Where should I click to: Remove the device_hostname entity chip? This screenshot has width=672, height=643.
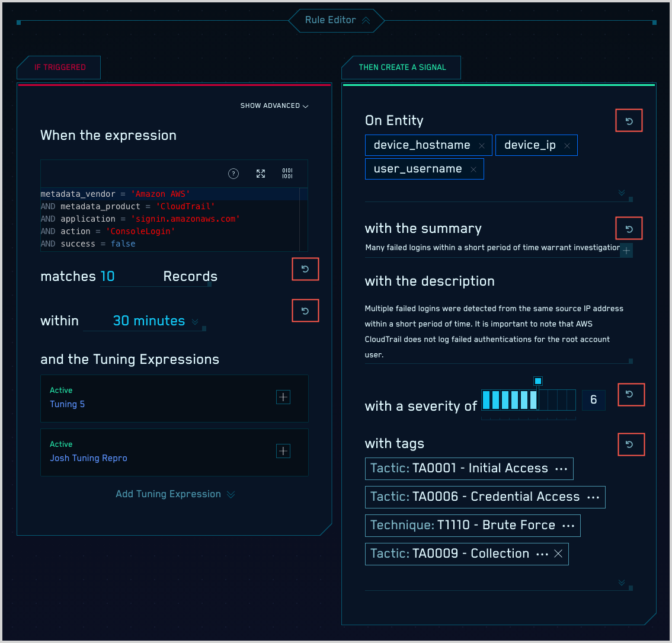(x=482, y=146)
